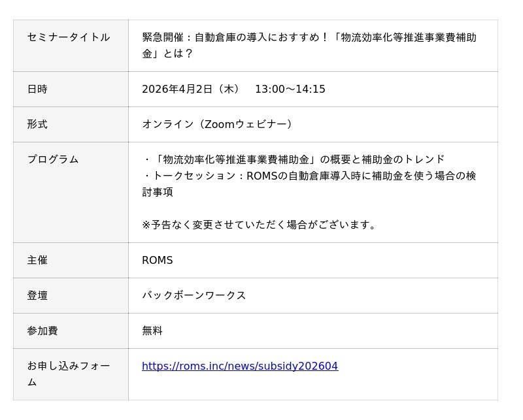Click the 概要と補助金のトレンド program line
The height and width of the screenshot is (420, 523).
click(293, 159)
